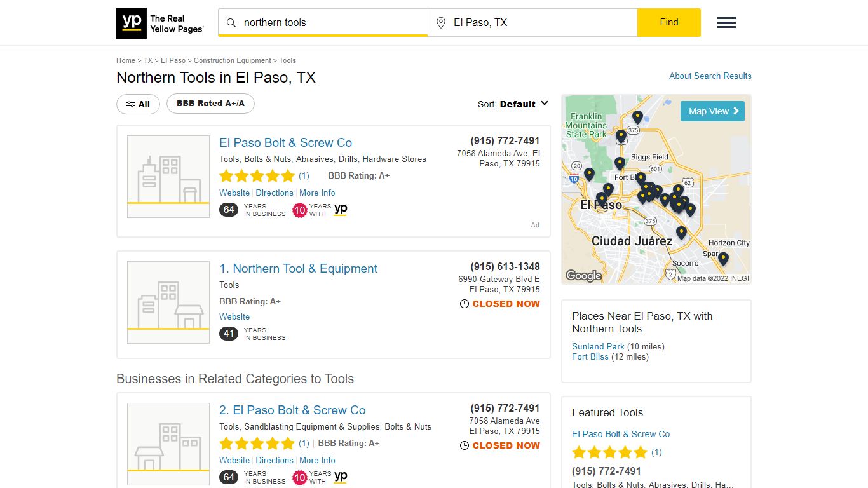The height and width of the screenshot is (488, 868).
Task: Go to Home breadcrumb
Action: coord(126,60)
